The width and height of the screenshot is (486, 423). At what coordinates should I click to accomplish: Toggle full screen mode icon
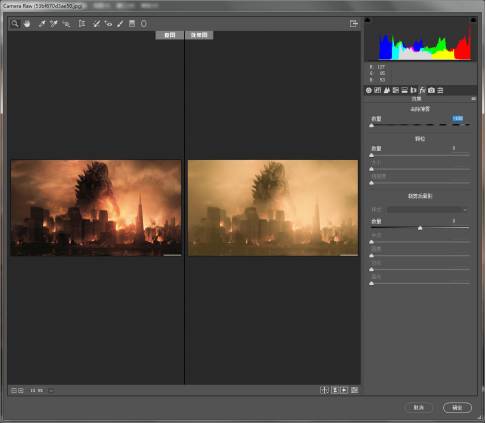(x=354, y=24)
